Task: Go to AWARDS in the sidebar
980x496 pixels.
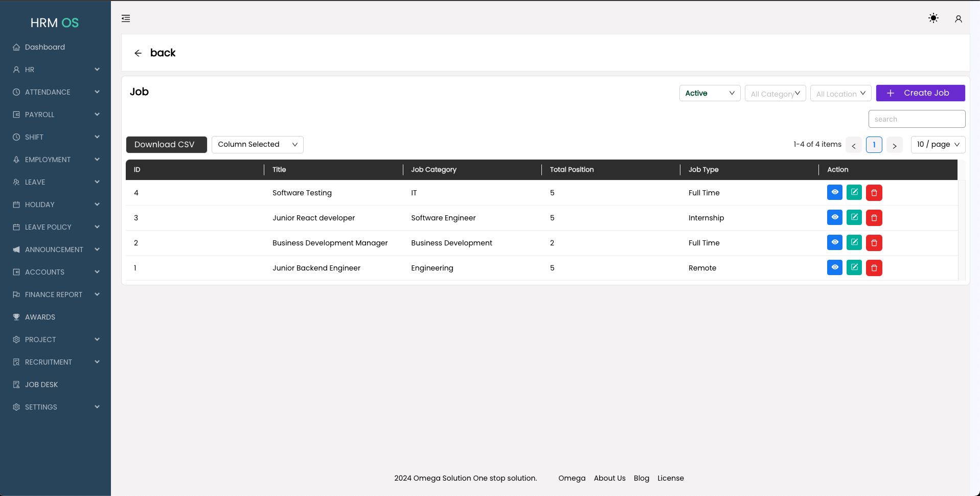Action: point(40,317)
